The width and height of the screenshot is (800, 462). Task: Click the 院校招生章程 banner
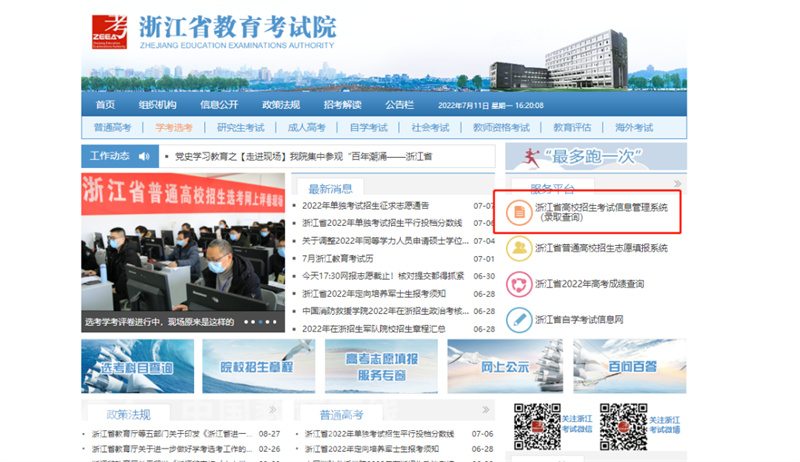259,366
